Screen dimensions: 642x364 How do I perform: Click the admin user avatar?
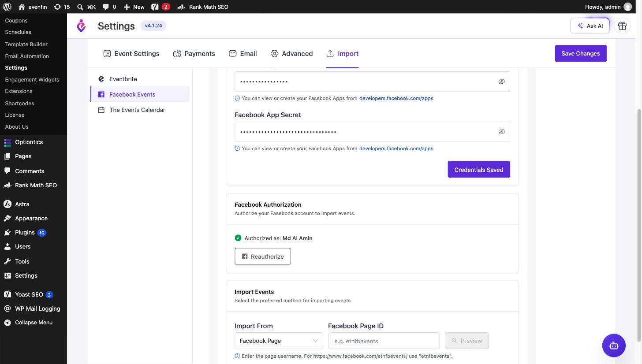[x=628, y=7]
